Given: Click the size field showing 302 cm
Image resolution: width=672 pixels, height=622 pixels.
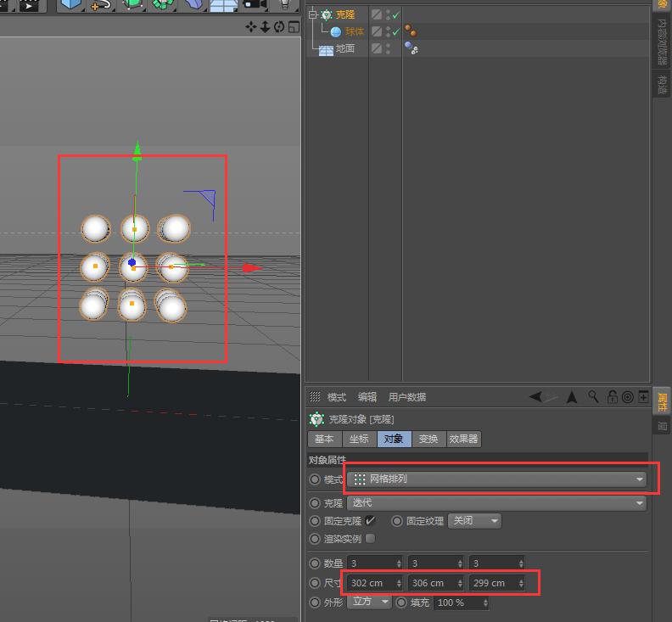Looking at the screenshot, I should click(371, 583).
